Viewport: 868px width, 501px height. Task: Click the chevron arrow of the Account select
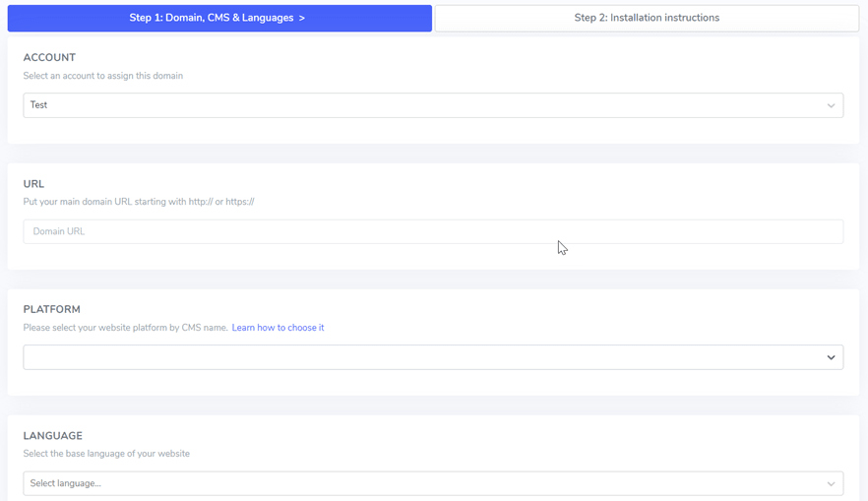click(831, 105)
